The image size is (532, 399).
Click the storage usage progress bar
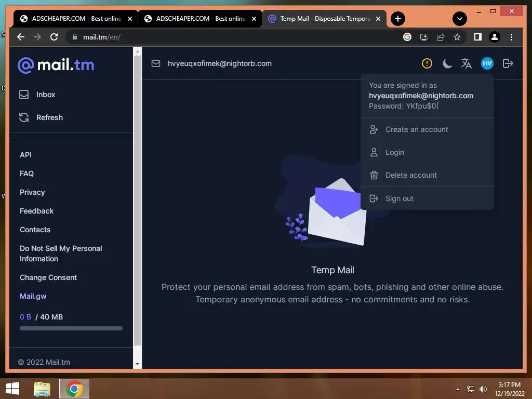pyautogui.click(x=71, y=328)
